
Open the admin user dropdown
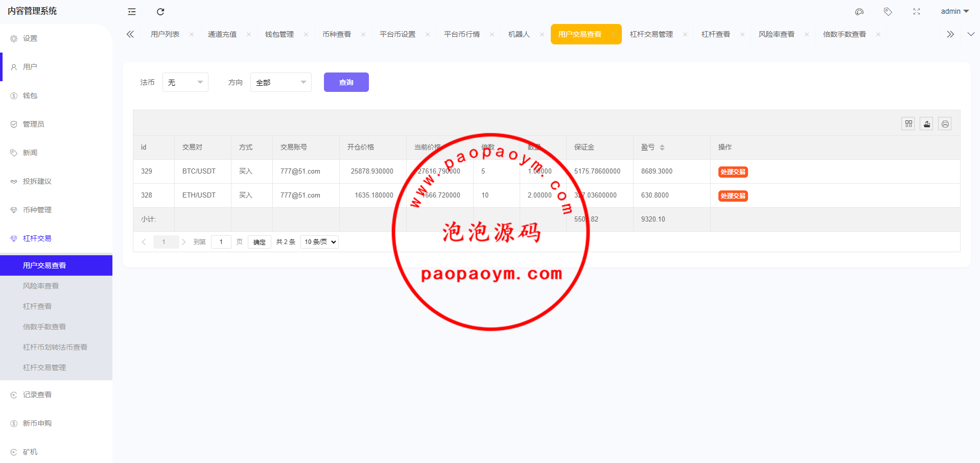pos(955,11)
